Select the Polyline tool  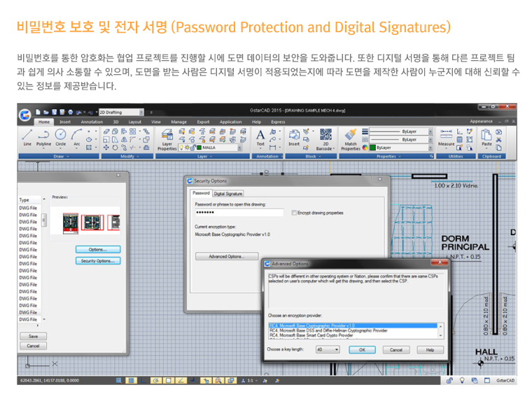43,136
